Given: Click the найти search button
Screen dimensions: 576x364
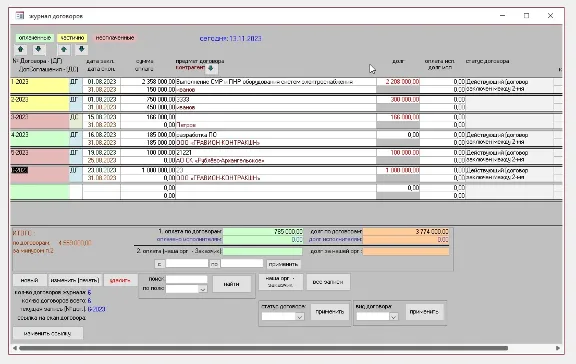Looking at the screenshot, I should tap(232, 284).
